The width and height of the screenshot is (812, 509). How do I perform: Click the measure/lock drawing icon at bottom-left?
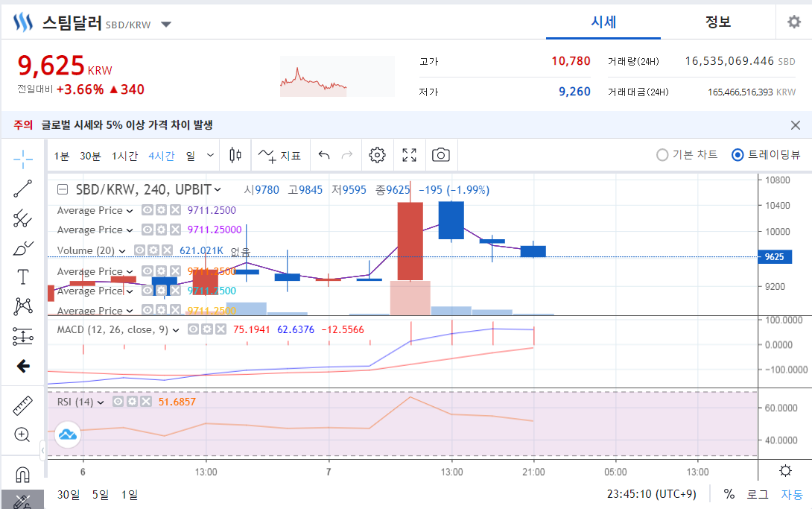click(23, 500)
